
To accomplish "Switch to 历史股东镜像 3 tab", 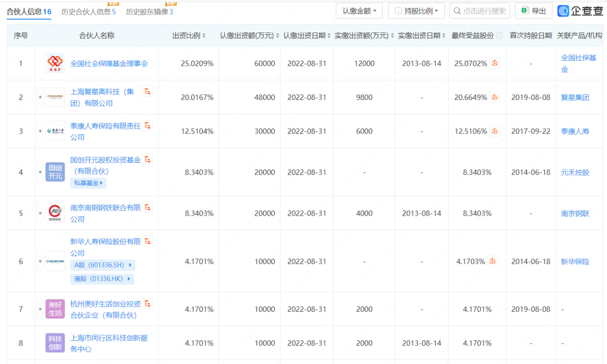I will (x=150, y=12).
